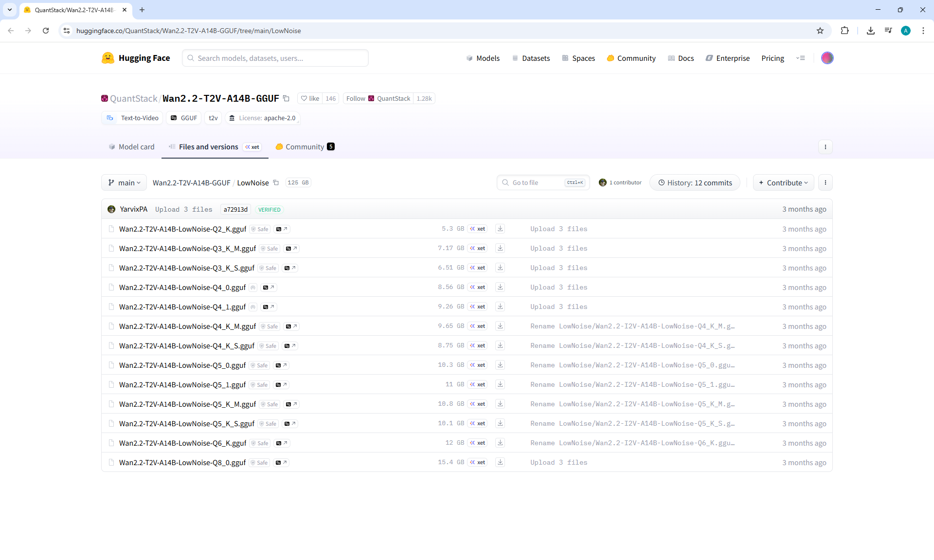The image size is (934, 560).
Task: Download the Q2_K.gguf file
Action: click(500, 229)
